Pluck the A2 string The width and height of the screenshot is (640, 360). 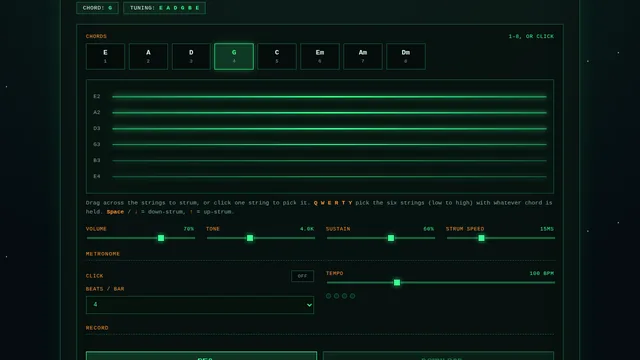point(329,113)
